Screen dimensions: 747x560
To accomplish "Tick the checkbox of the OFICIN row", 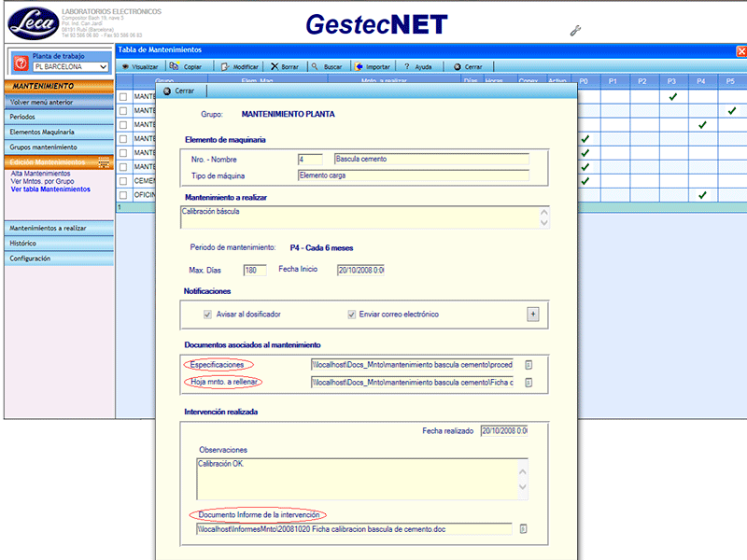I will pos(123,195).
